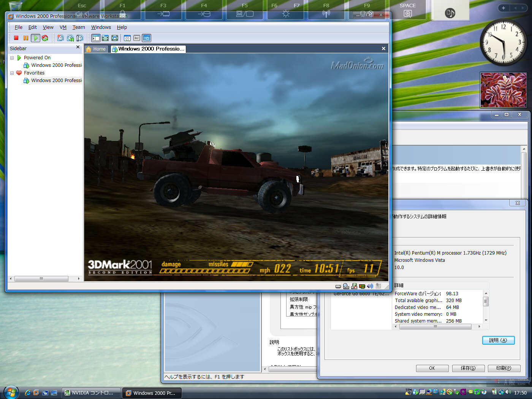Viewport: 532px width, 399px height.
Task: Click the sidebar analog clock gadget
Action: (x=504, y=42)
